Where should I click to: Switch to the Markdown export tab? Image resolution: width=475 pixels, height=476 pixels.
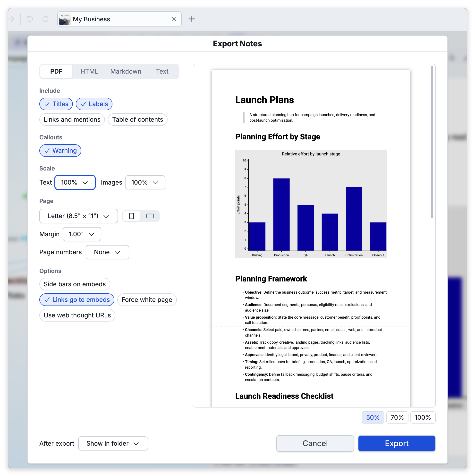pyautogui.click(x=126, y=71)
